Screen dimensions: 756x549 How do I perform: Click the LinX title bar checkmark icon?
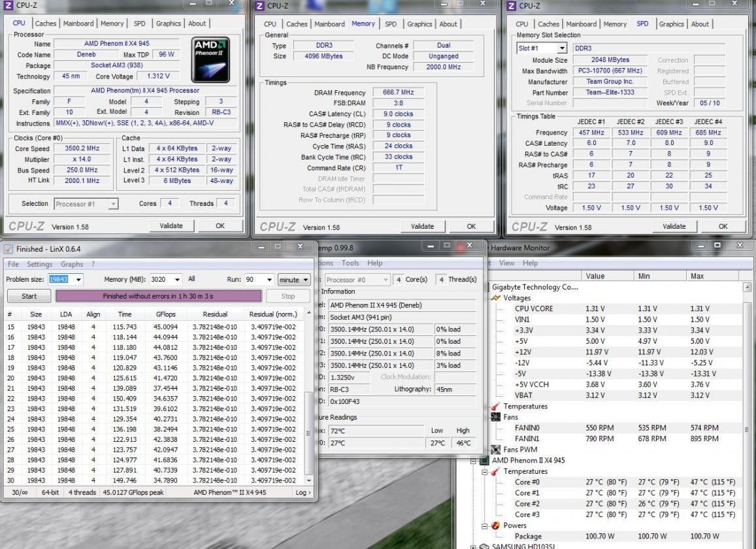coord(8,249)
